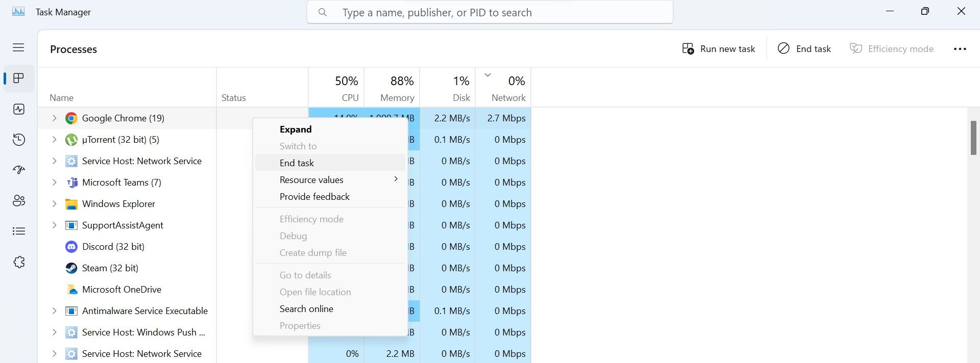Sort by the Memory column header
The width and height of the screenshot is (980, 363).
(x=392, y=87)
